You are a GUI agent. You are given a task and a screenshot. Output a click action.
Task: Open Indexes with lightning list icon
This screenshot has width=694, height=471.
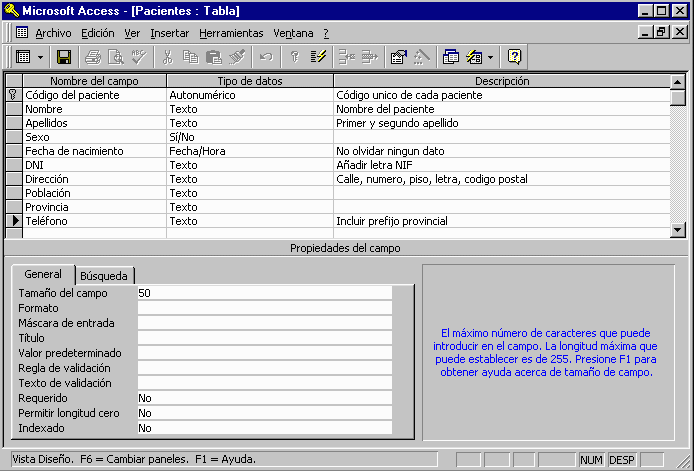point(318,57)
